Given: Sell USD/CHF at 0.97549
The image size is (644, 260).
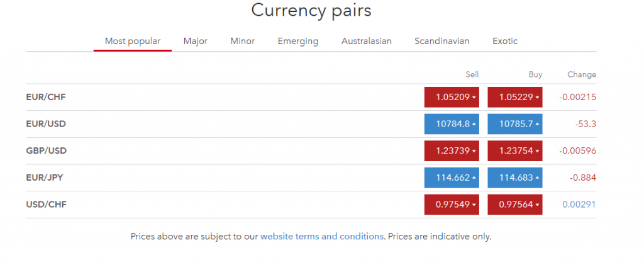Looking at the screenshot, I should [x=452, y=205].
